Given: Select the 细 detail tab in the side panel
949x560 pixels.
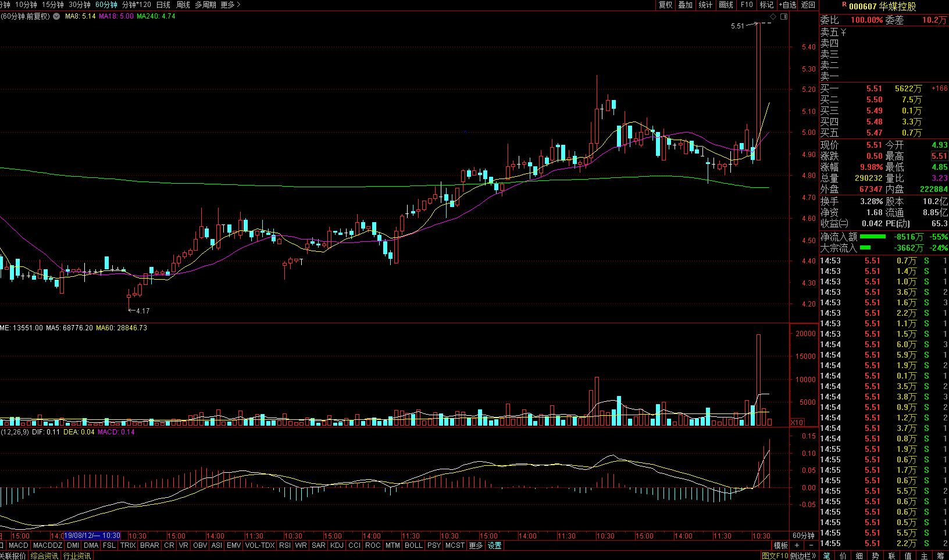Looking at the screenshot, I should point(859,556).
